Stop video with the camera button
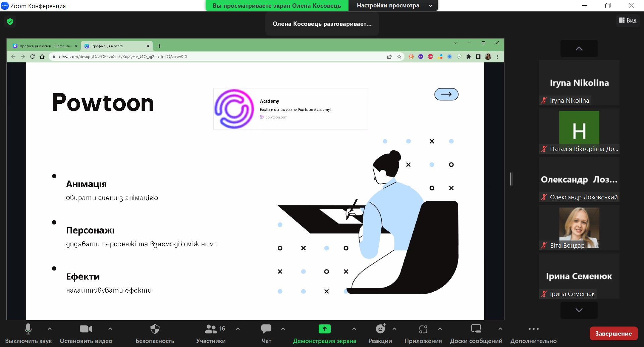 coord(86,329)
